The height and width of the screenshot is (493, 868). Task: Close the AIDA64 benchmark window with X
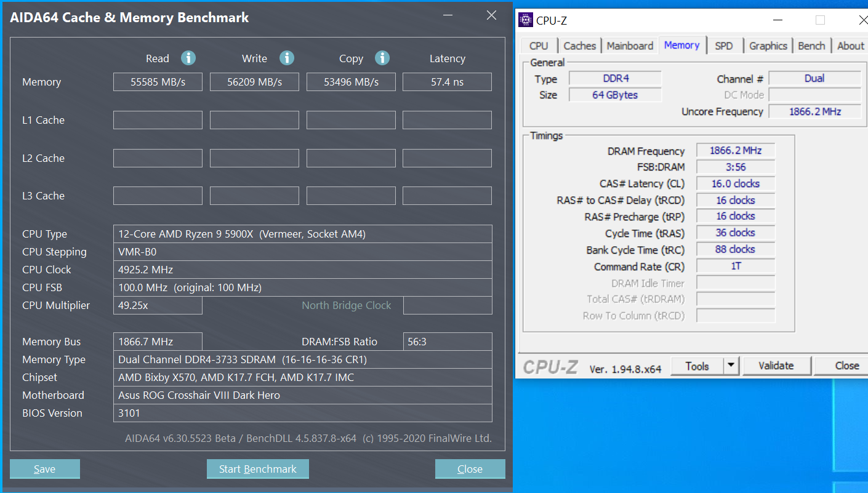491,16
